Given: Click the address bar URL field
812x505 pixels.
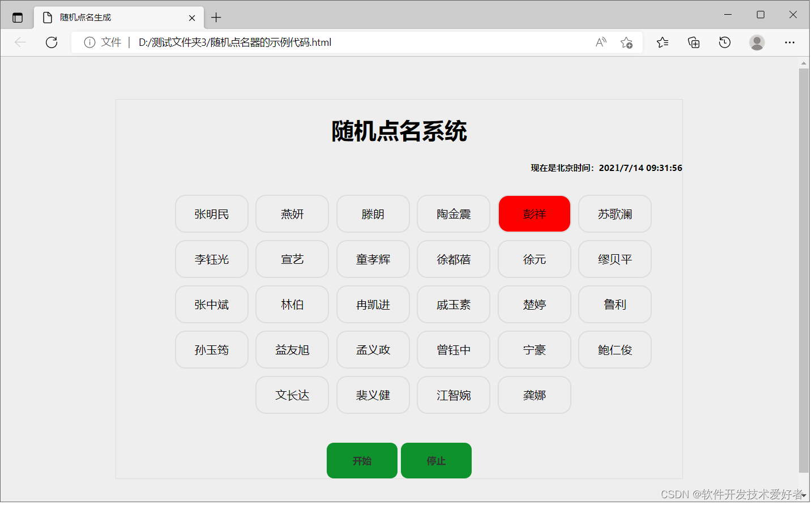Looking at the screenshot, I should click(x=357, y=42).
